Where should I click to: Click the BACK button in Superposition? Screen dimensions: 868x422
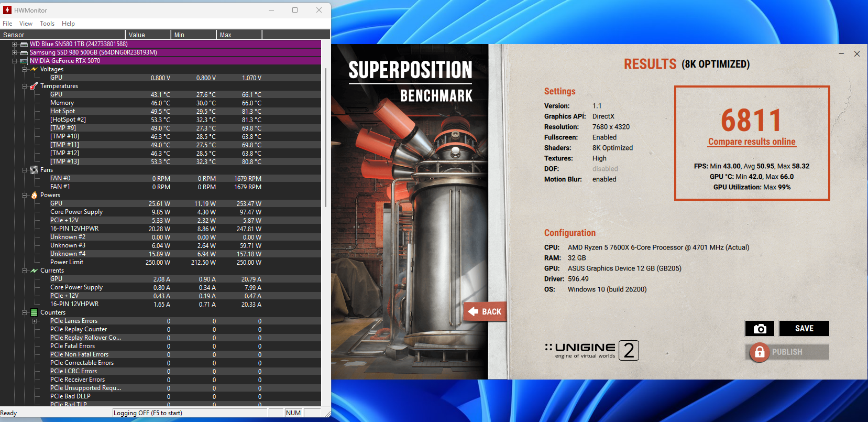[x=485, y=311]
